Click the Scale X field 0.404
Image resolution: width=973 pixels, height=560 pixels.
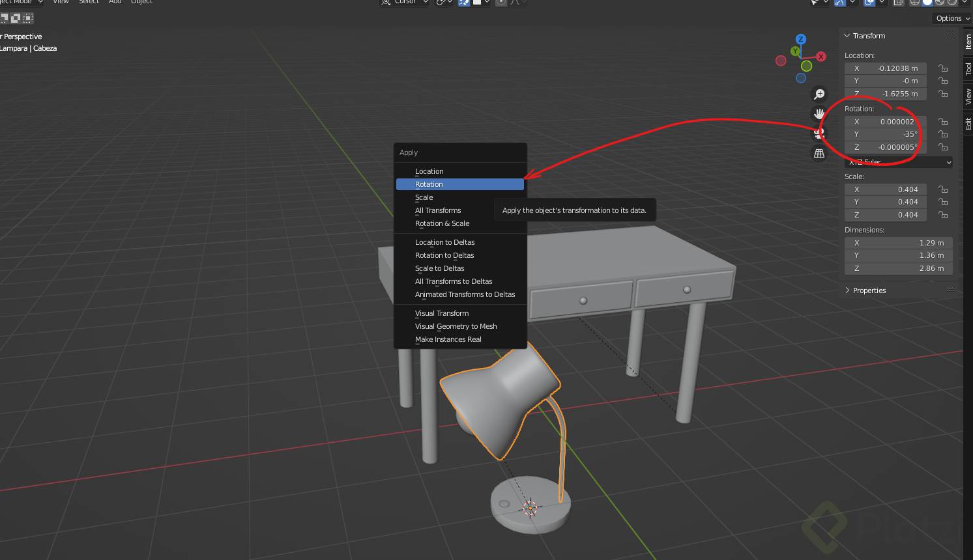(x=886, y=189)
